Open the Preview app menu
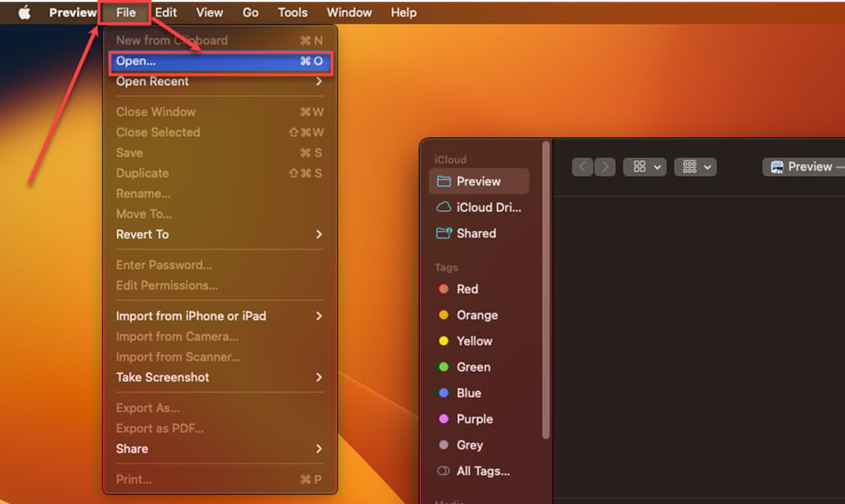The width and height of the screenshot is (845, 504). [x=73, y=12]
